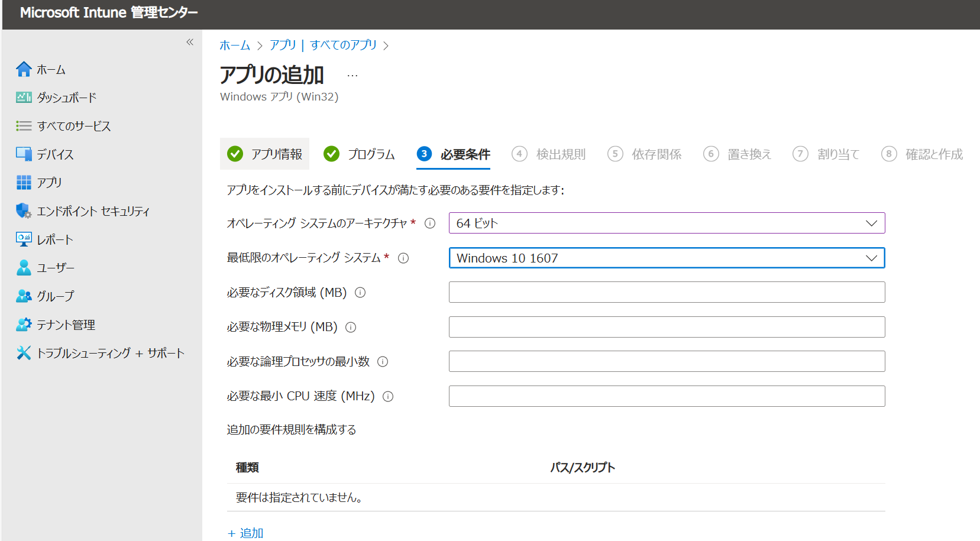The height and width of the screenshot is (541, 980).
Task: Click the トラブルシューティング tools icon
Action: [x=24, y=353]
